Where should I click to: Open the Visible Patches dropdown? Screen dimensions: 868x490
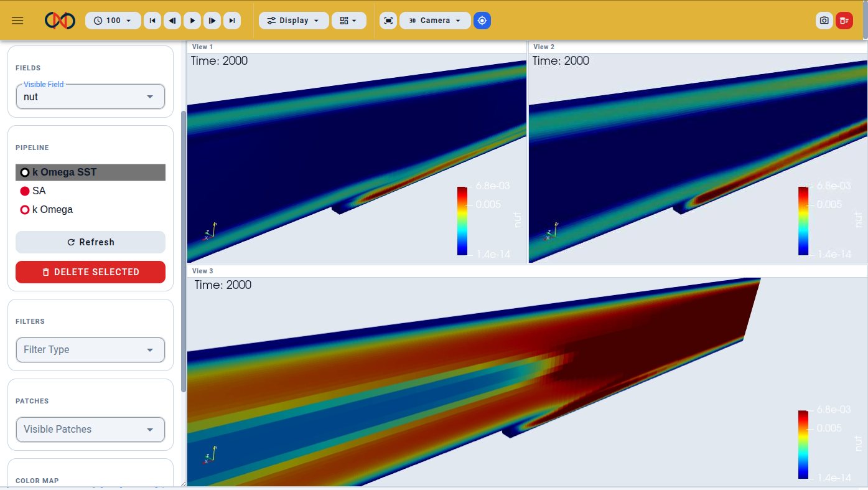(x=90, y=430)
